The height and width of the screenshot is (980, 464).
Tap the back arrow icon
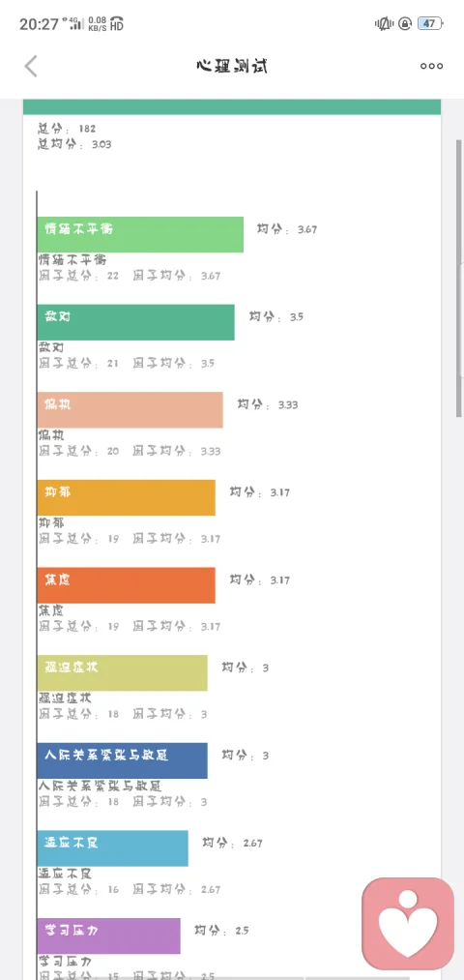click(x=31, y=66)
